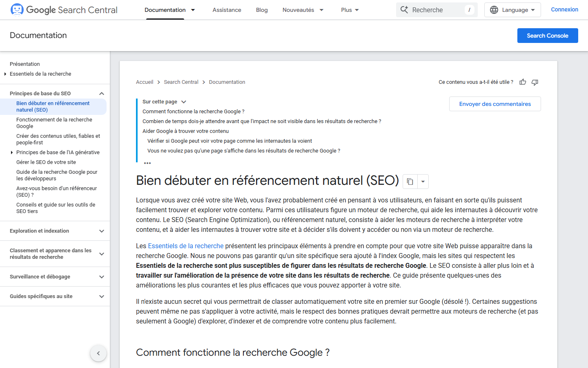
Task: Open 'Avez-vous besoin d'un référenceur (SEO) ?'
Action: (x=56, y=192)
